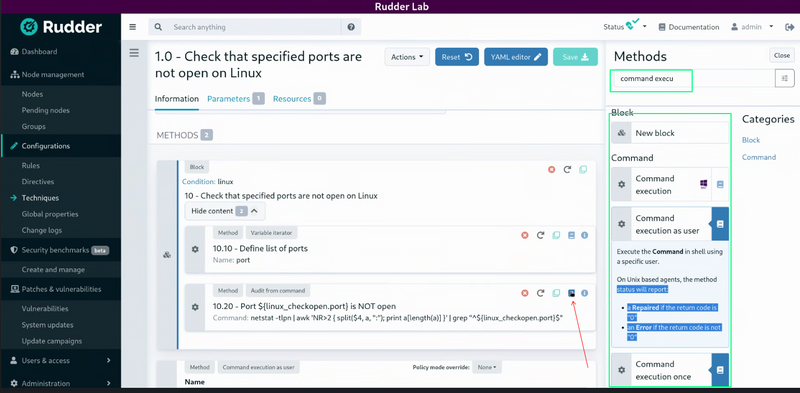
Task: Open the search help question mark icon
Action: click(351, 27)
